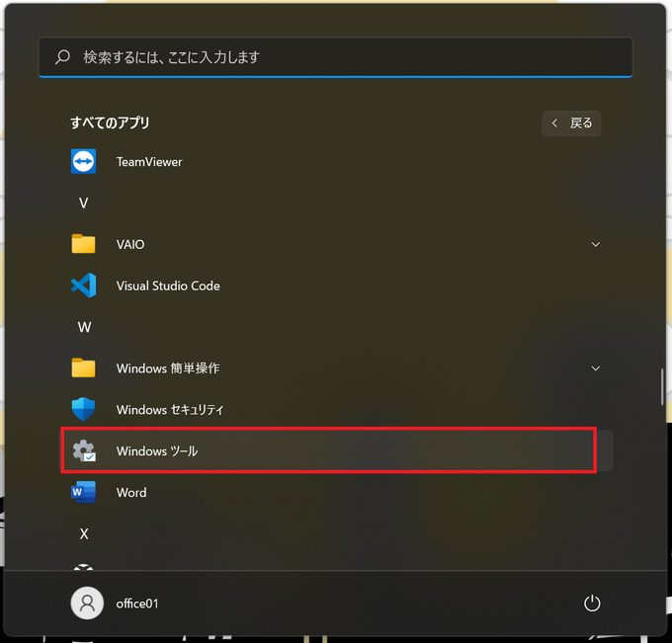Select the TeamViewer text label
The width and height of the screenshot is (672, 643).
coord(149,162)
